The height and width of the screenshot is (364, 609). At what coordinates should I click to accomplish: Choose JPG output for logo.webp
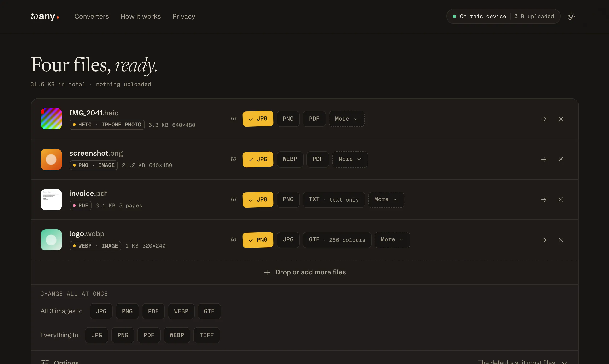click(x=288, y=240)
